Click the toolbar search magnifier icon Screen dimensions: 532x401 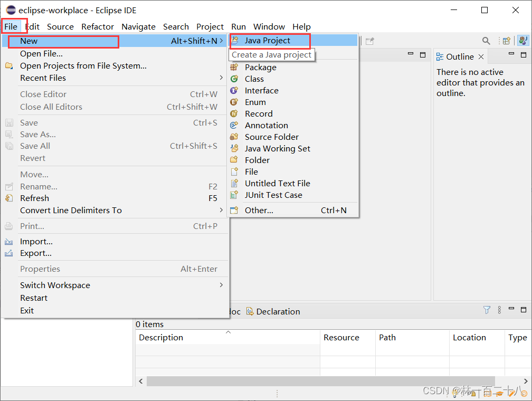coord(486,41)
